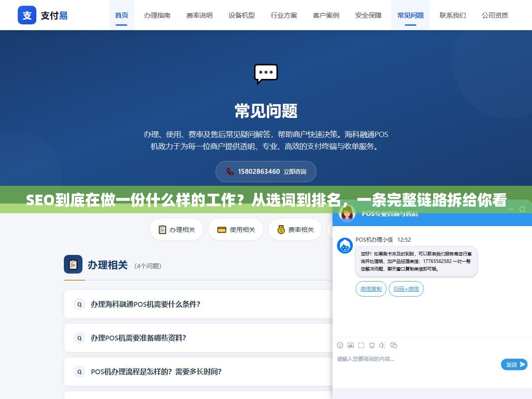This screenshot has height=399, width=532.
Task: Minimize the chat widget
Action: pos(511,209)
